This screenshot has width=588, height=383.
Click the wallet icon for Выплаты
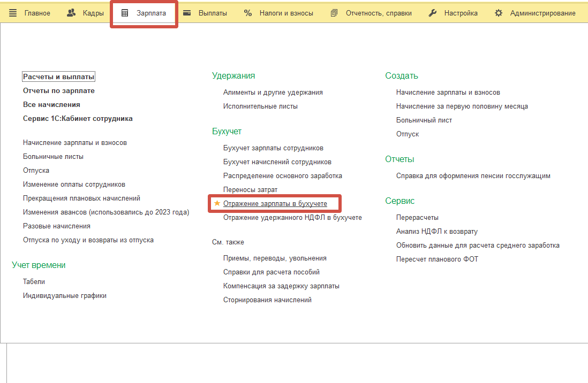pos(187,13)
